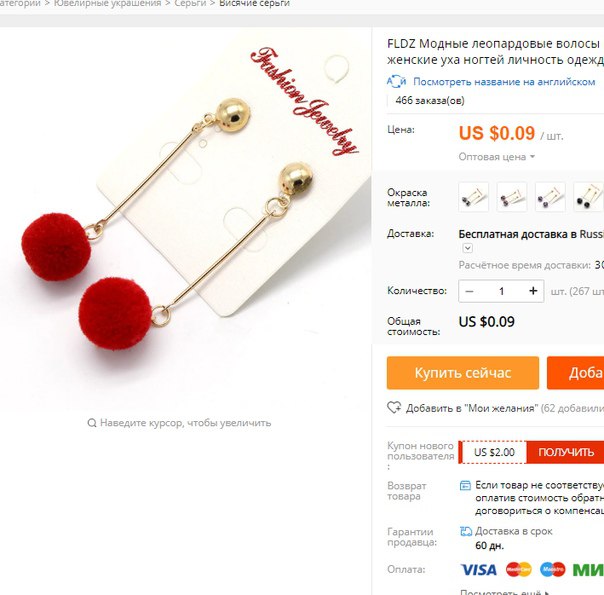604x595 pixels.
Task: Click ПОЛУЧИТЬ to claim the coupon
Action: click(x=566, y=452)
